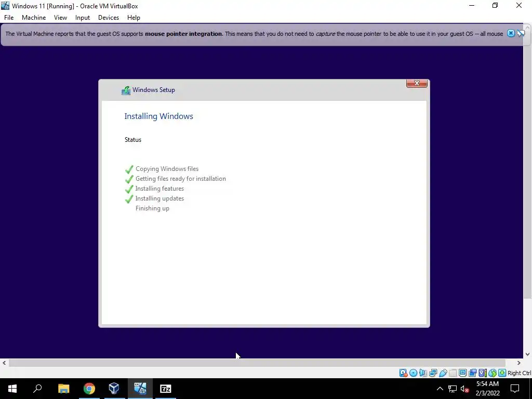Click the horizontal scrollbar right arrow
Screen dimensions: 532x399
tap(519, 363)
